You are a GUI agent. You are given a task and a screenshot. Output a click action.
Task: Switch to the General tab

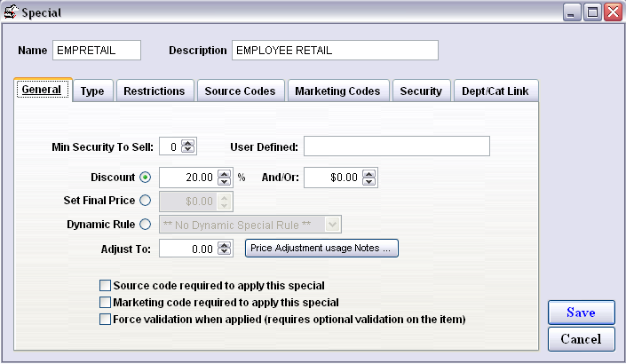tap(43, 90)
